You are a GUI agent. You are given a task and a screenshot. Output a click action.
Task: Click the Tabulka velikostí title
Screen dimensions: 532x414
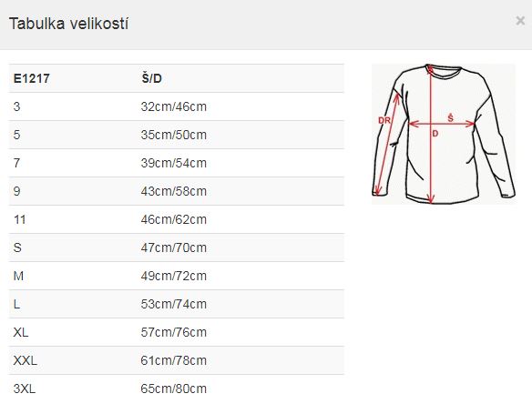coord(69,24)
